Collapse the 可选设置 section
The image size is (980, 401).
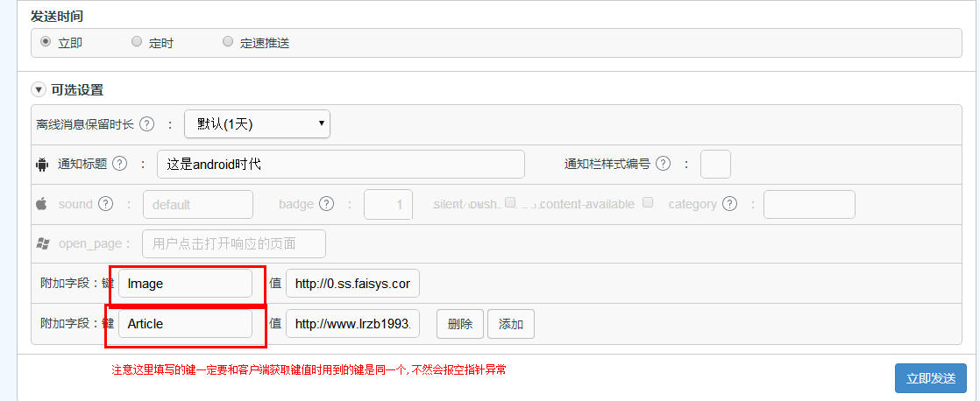(39, 89)
